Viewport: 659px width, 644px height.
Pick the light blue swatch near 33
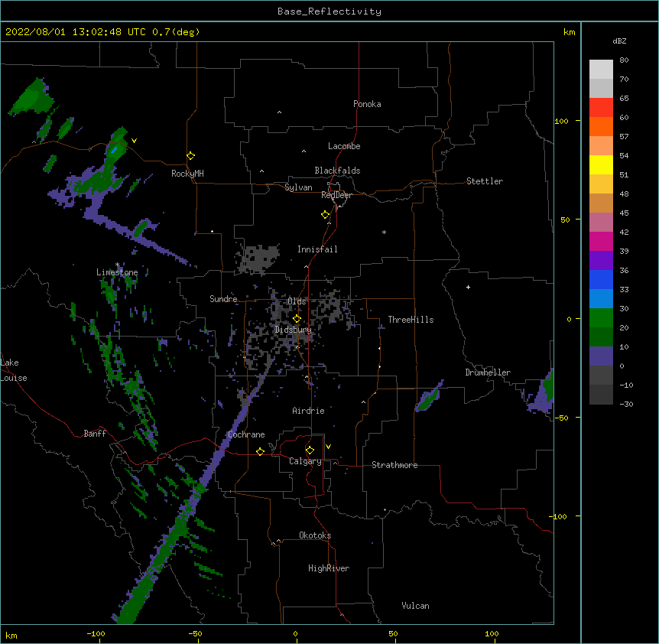tap(601, 298)
